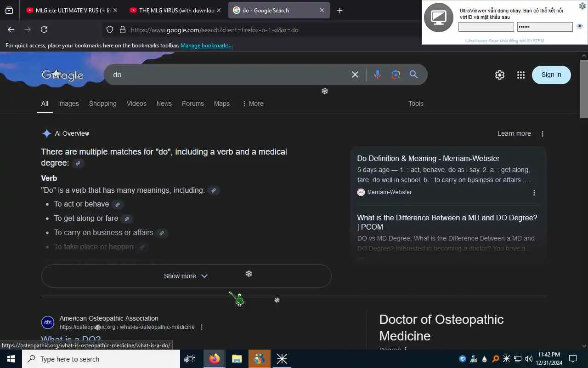
Task: Click the Sign in button
Action: 551,75
